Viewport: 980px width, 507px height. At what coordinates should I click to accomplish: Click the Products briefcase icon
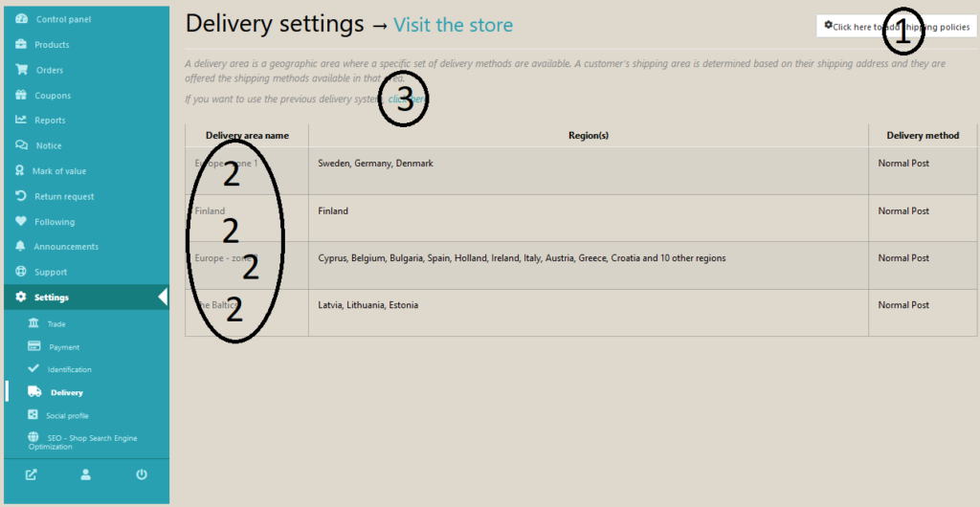(x=21, y=45)
